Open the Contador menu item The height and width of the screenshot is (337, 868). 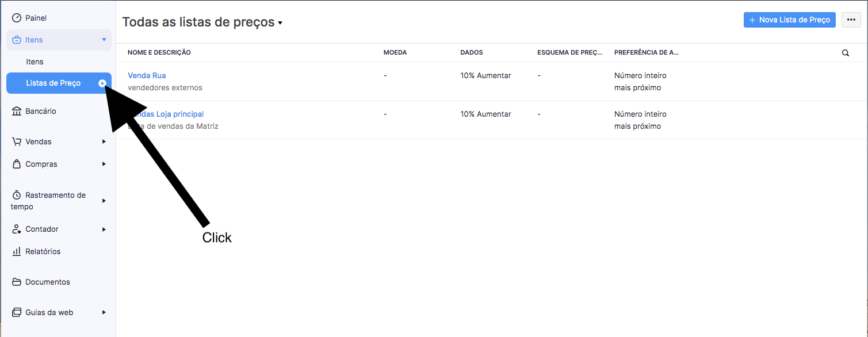(x=42, y=229)
